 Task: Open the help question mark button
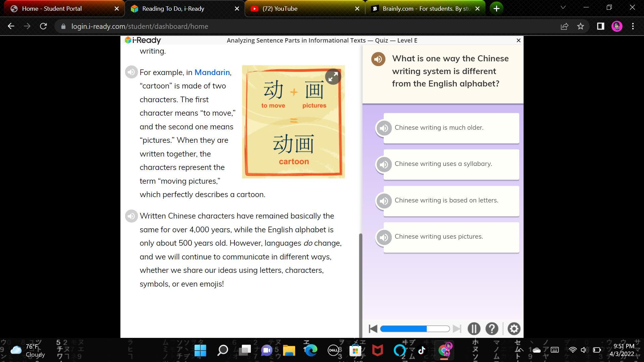[x=492, y=328]
